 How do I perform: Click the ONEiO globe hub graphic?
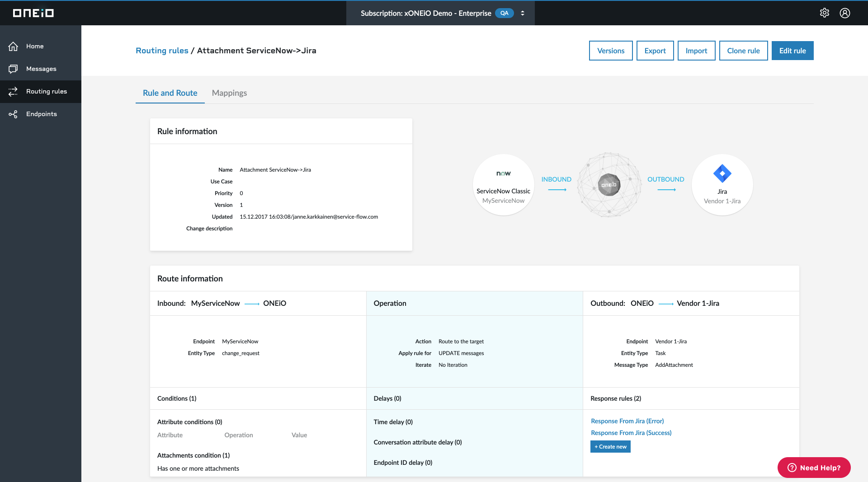(609, 185)
